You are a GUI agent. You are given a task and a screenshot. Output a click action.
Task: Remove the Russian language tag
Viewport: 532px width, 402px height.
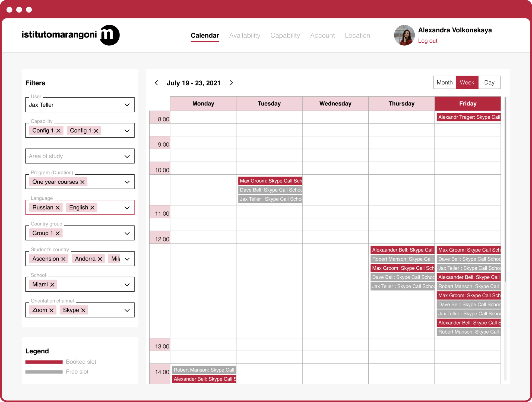point(58,208)
